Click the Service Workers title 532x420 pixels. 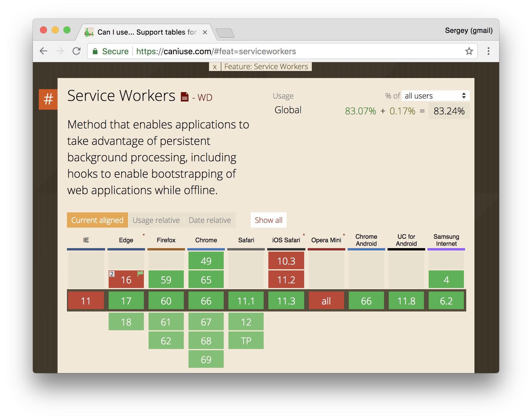[121, 96]
